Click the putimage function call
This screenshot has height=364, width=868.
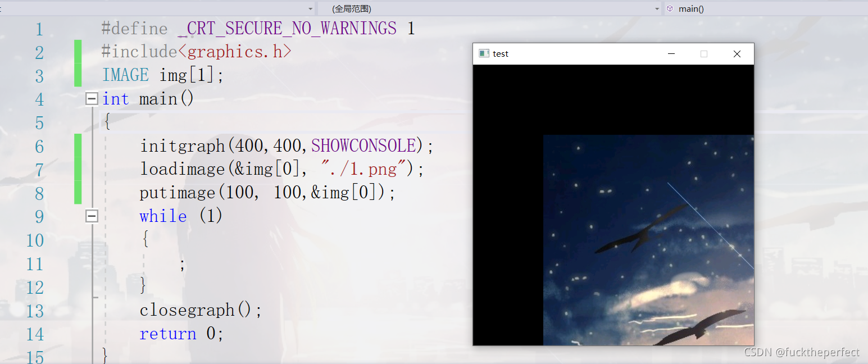point(178,193)
